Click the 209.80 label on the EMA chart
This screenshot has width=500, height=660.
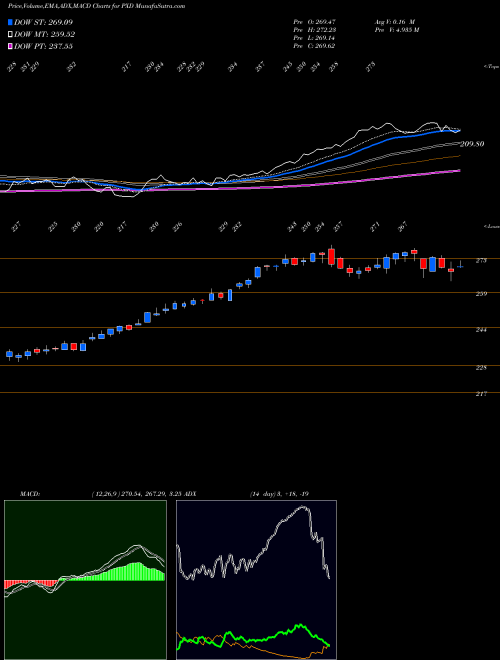pos(472,144)
